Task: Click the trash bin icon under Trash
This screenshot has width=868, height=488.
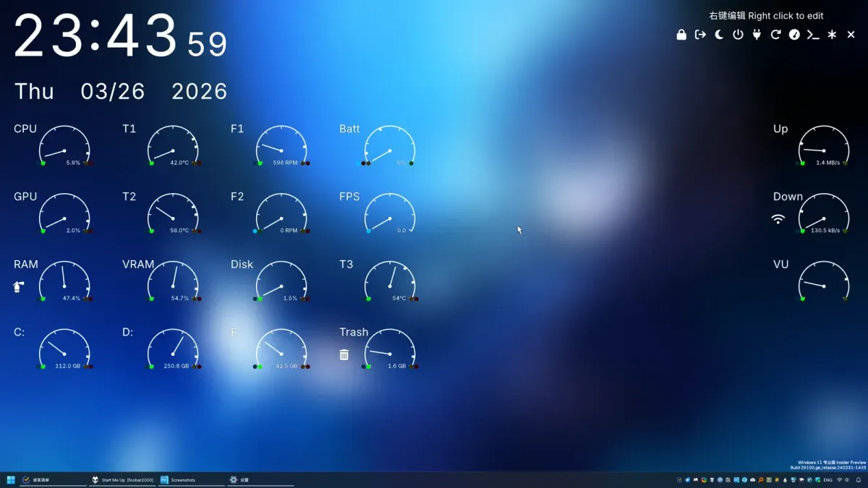Action: coord(344,354)
